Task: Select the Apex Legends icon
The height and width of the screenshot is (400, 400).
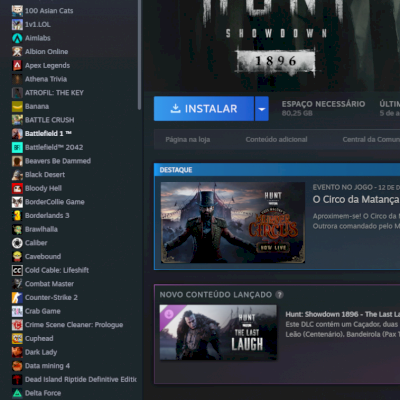Action: pos(17,65)
